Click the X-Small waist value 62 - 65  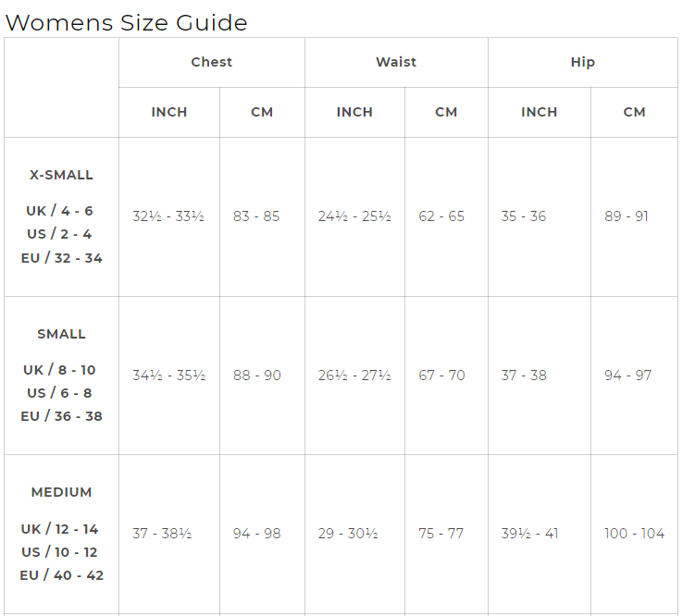point(441,216)
